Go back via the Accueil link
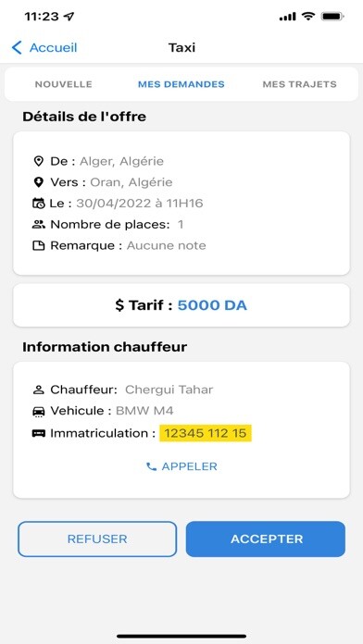 (x=53, y=47)
